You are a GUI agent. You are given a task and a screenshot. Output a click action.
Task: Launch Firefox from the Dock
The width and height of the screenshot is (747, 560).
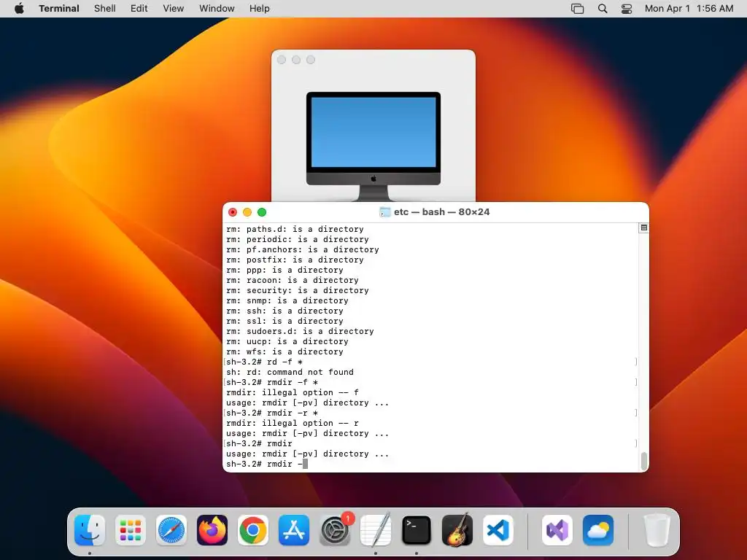(212, 530)
